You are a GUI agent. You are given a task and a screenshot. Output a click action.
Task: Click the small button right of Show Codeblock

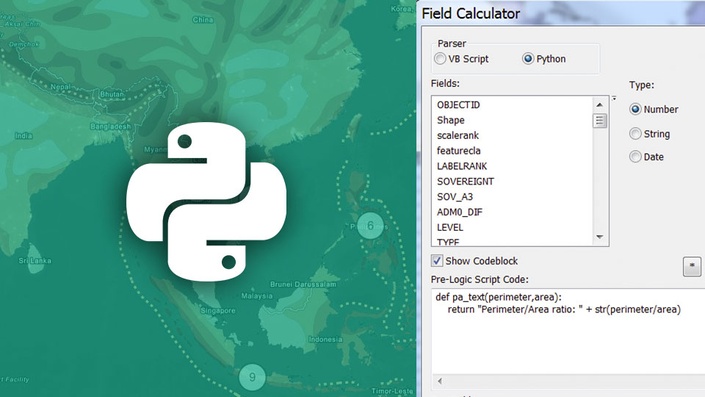(692, 267)
